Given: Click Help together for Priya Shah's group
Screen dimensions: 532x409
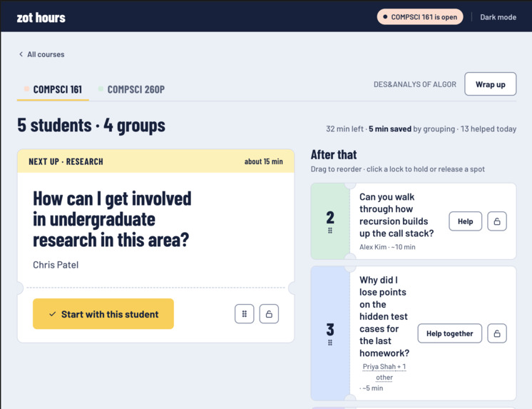Looking at the screenshot, I should click(449, 333).
